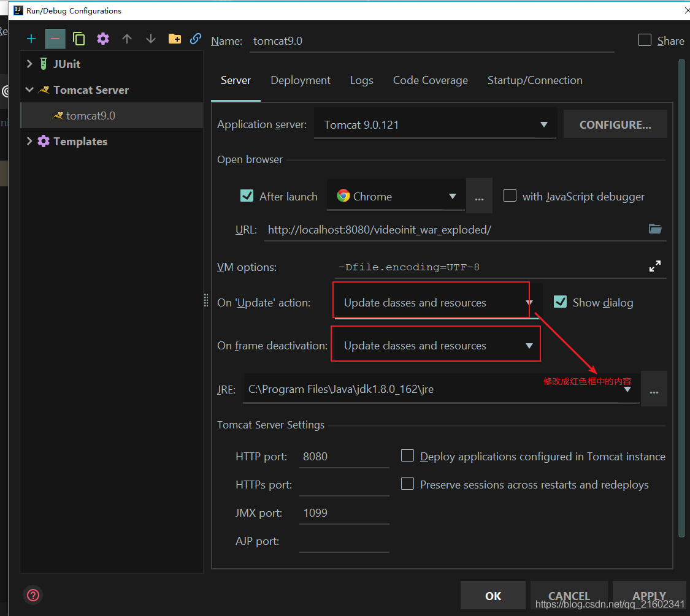Toggle the Show dialog checkbox
This screenshot has width=690, height=616.
[560, 302]
